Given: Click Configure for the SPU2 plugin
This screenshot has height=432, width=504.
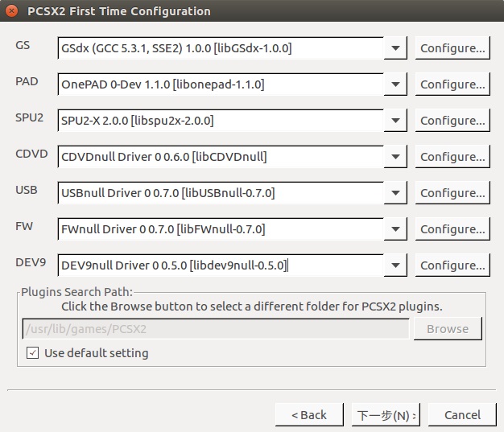Looking at the screenshot, I should (452, 121).
